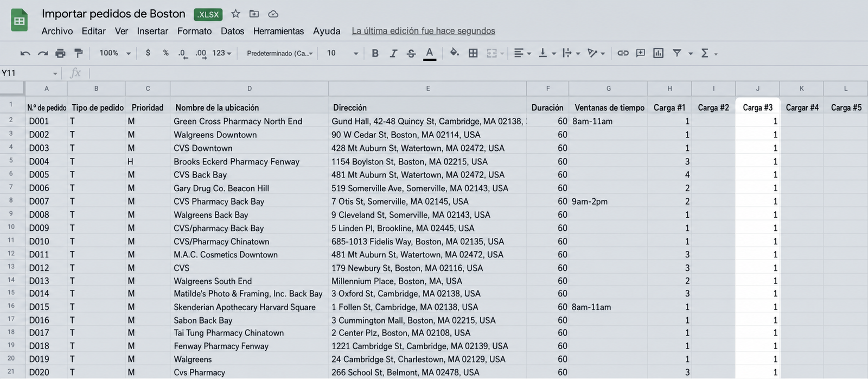This screenshot has height=379, width=868.
Task: Toggle strikethrough formatting
Action: pos(411,53)
